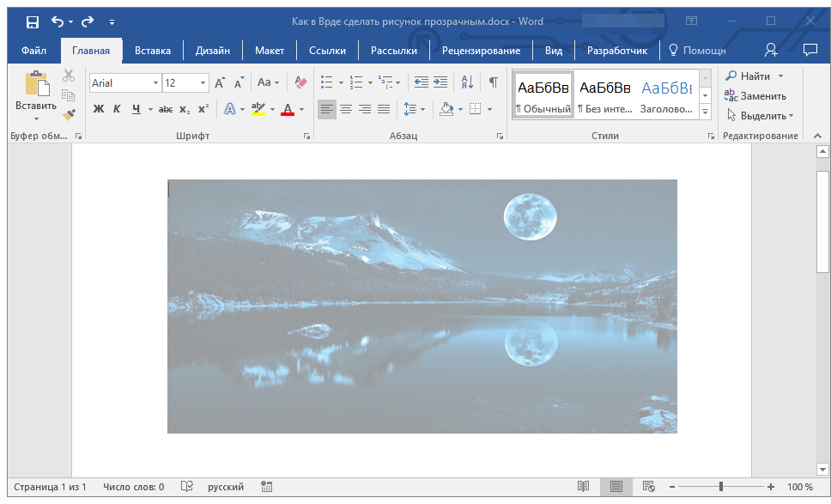Toggle italic formatting (К)
Image resolution: width=831 pixels, height=504 pixels.
tap(117, 109)
